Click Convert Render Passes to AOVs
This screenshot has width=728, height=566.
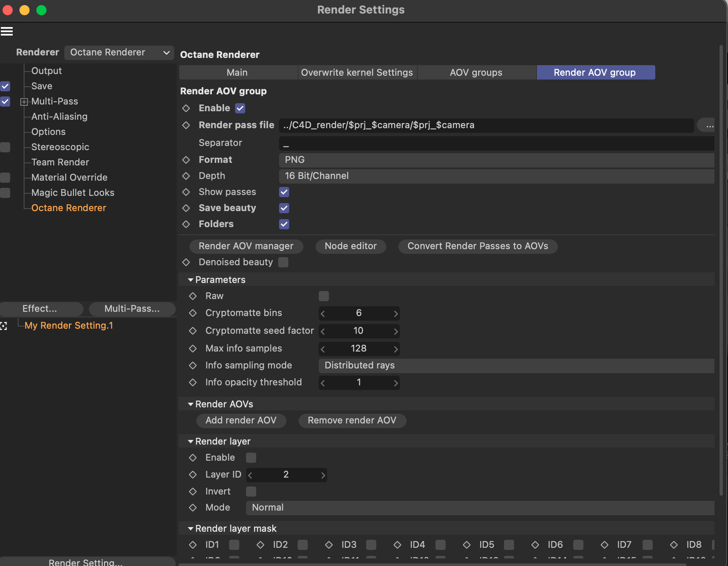click(478, 246)
